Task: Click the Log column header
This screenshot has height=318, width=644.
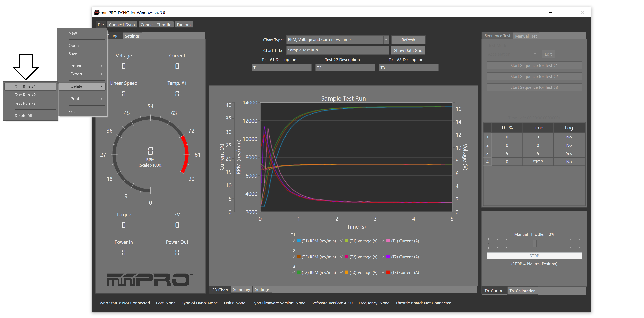Action: coord(569,128)
